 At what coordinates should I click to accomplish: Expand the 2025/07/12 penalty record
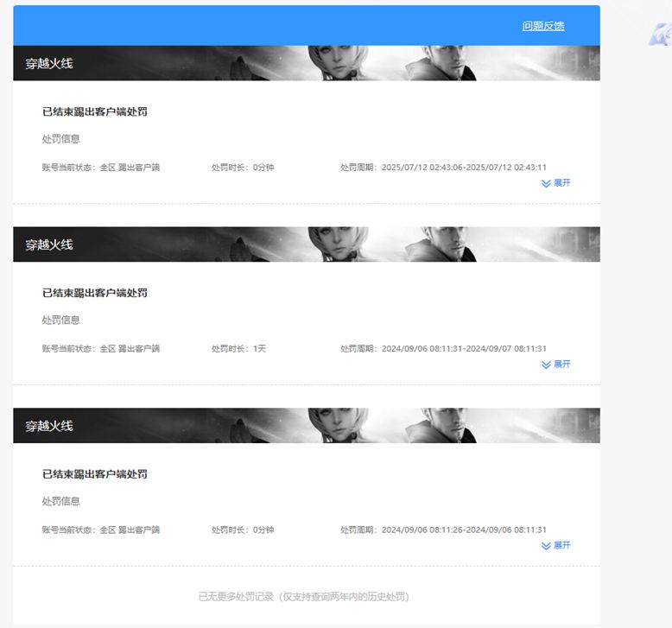point(556,183)
